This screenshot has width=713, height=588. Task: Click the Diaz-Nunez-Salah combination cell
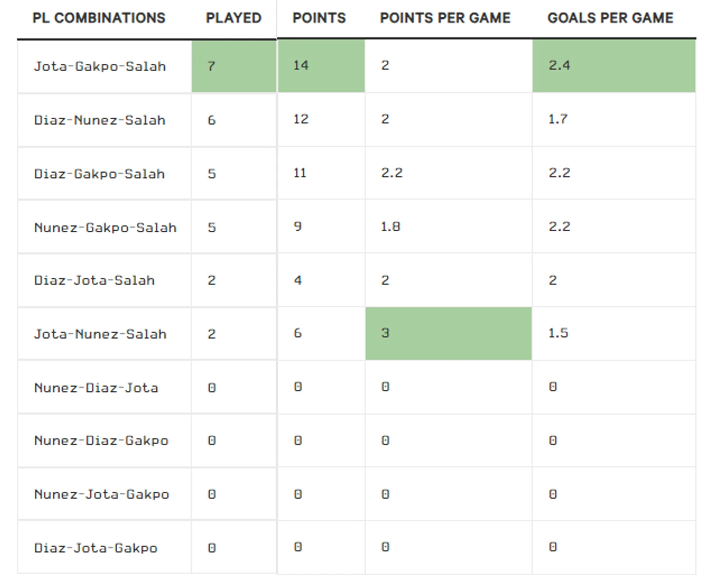point(100,120)
